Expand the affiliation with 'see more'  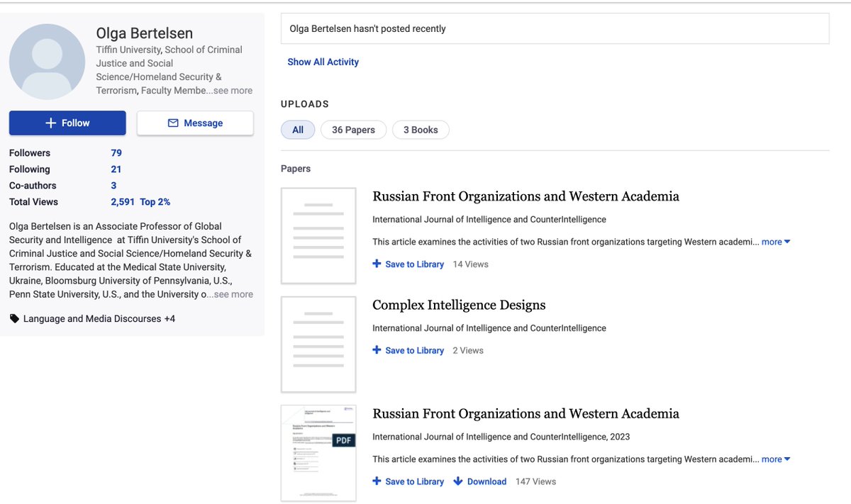(233, 91)
